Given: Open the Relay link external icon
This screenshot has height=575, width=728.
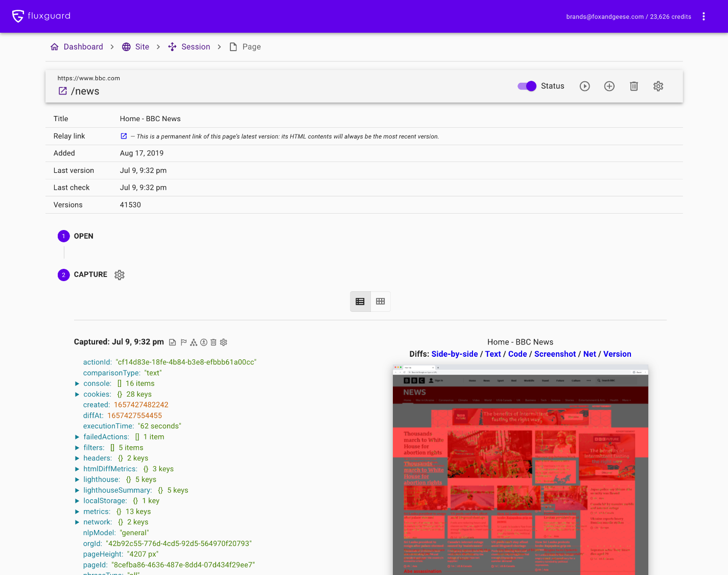Looking at the screenshot, I should click(124, 136).
